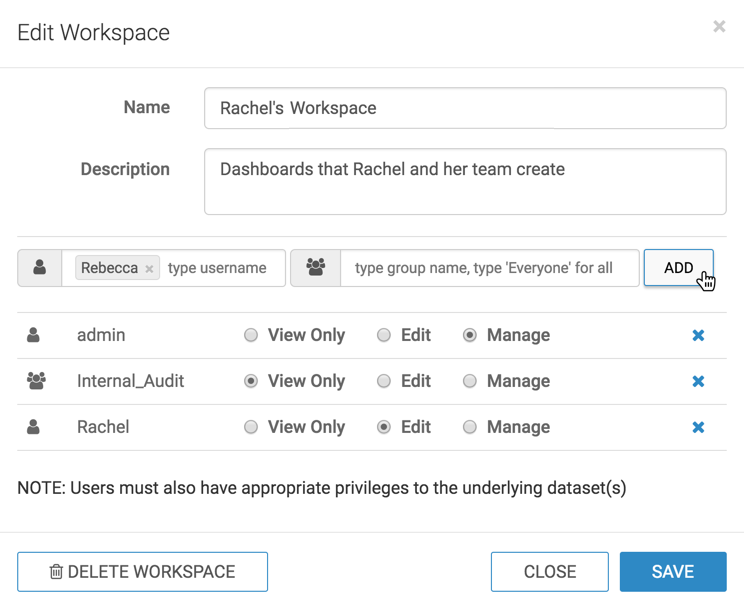Click the DELETE WORKSPACE button
The height and width of the screenshot is (610, 744).
click(x=142, y=572)
